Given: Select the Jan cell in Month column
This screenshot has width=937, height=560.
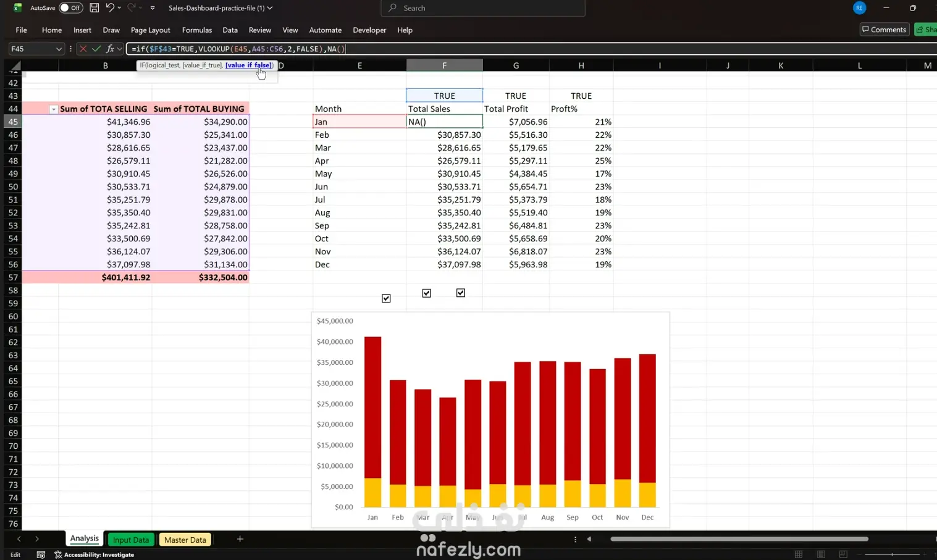Looking at the screenshot, I should coord(359,122).
